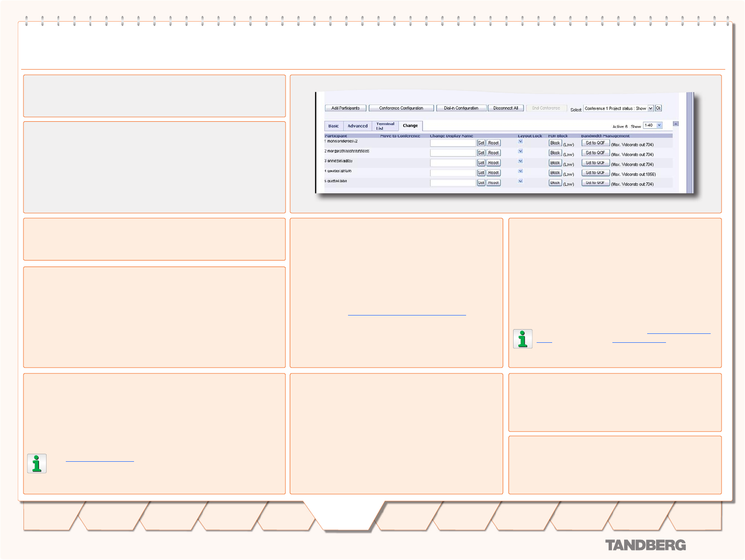
Task: Click the scroll-up arrow icon above the participant table
Action: [x=675, y=124]
